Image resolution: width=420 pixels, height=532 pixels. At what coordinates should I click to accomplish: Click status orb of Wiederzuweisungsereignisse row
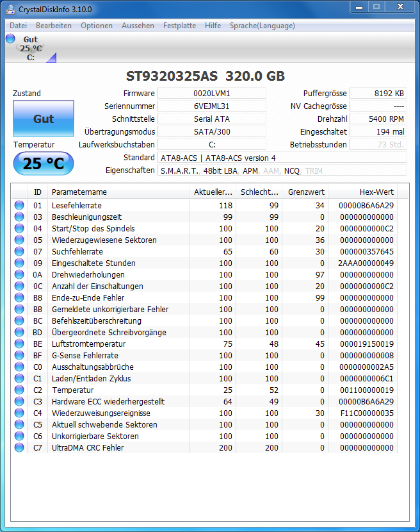pyautogui.click(x=19, y=413)
